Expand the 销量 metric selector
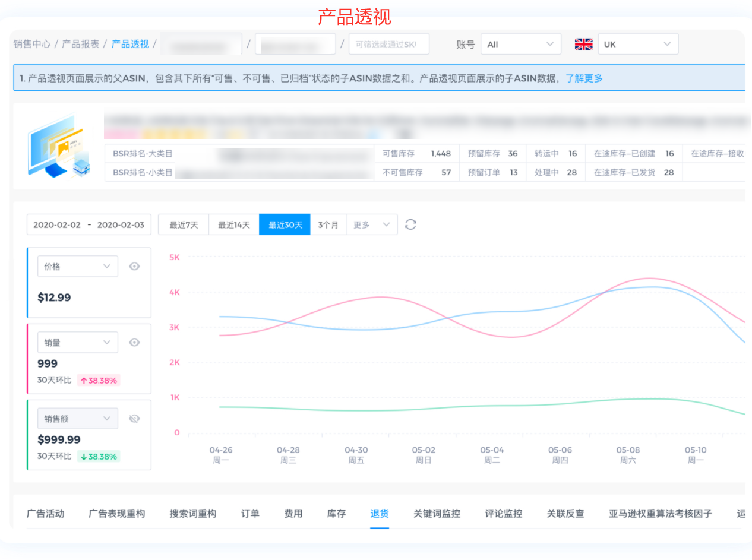Screen dimensions: 752x560 coord(78,343)
